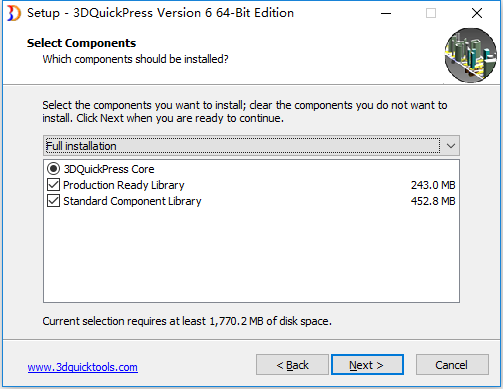Uncheck the Production Ready Library checkbox
Screen dimensions: 503x389
(53, 185)
